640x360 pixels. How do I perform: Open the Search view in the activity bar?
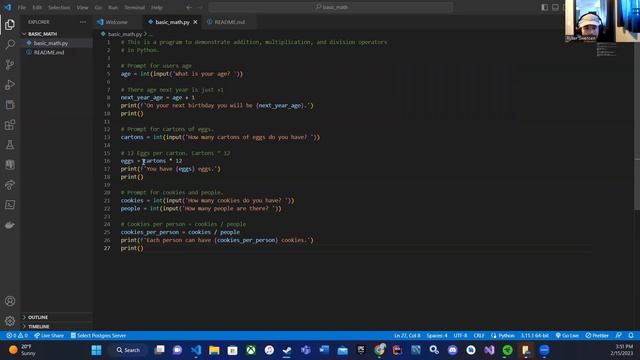[10, 44]
